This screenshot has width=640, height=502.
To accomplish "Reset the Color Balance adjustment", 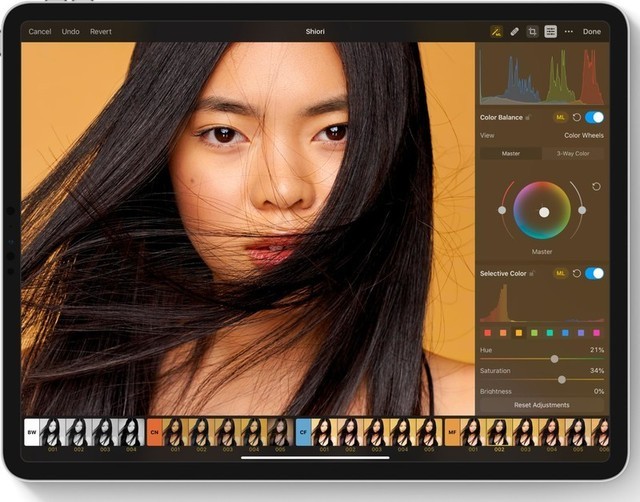I will pyautogui.click(x=577, y=117).
